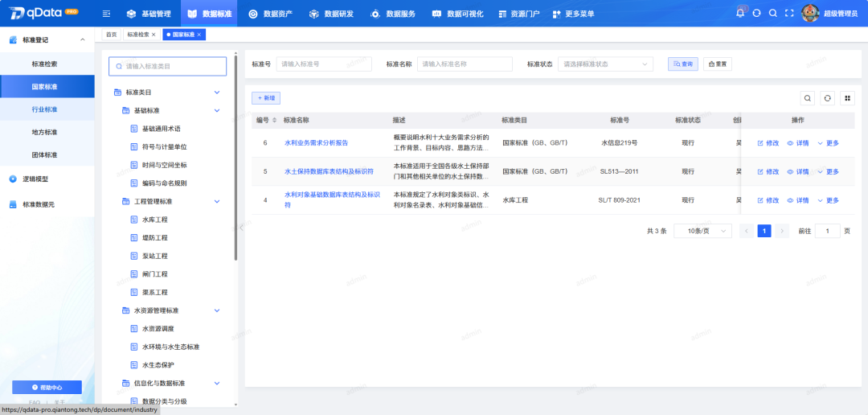Toggle fullscreen mode icon
The width and height of the screenshot is (868, 415).
point(789,14)
